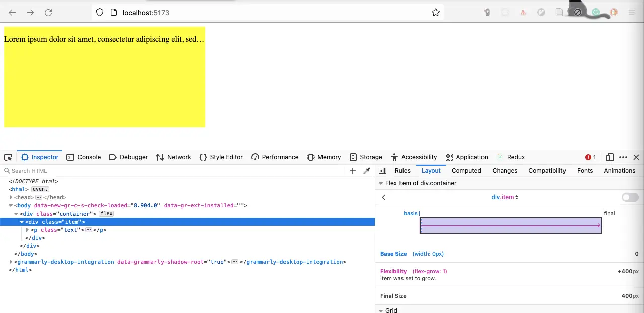Screen dimensions: 644x313
Task: Toggle the flex item highlight switch
Action: (630, 197)
